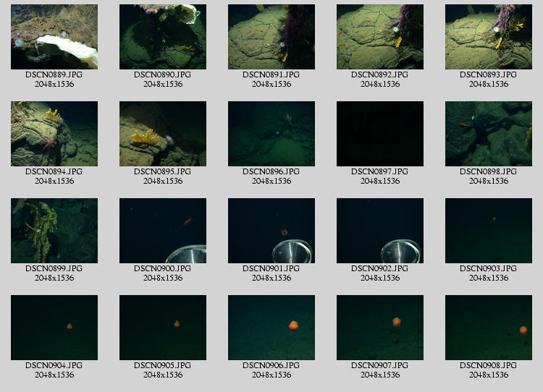Click thumbnail DSCN0898.JPG
Viewport: 543px width, 392px height.
point(489,134)
